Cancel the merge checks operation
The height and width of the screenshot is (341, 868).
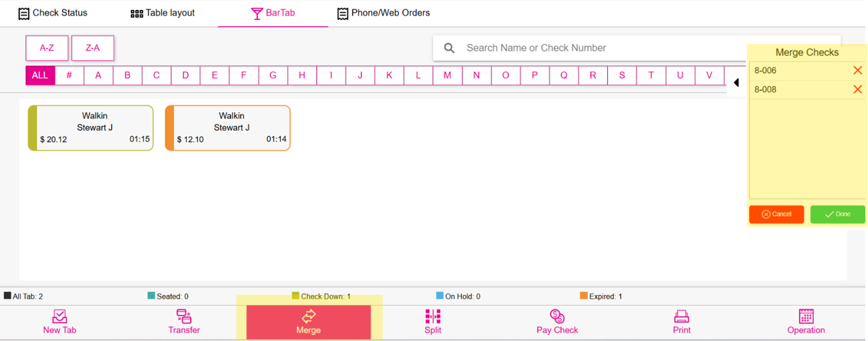776,214
